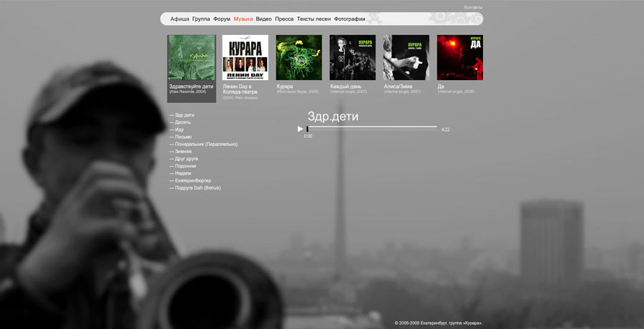Open the Видео section
This screenshot has width=644, height=329.
click(x=263, y=19)
